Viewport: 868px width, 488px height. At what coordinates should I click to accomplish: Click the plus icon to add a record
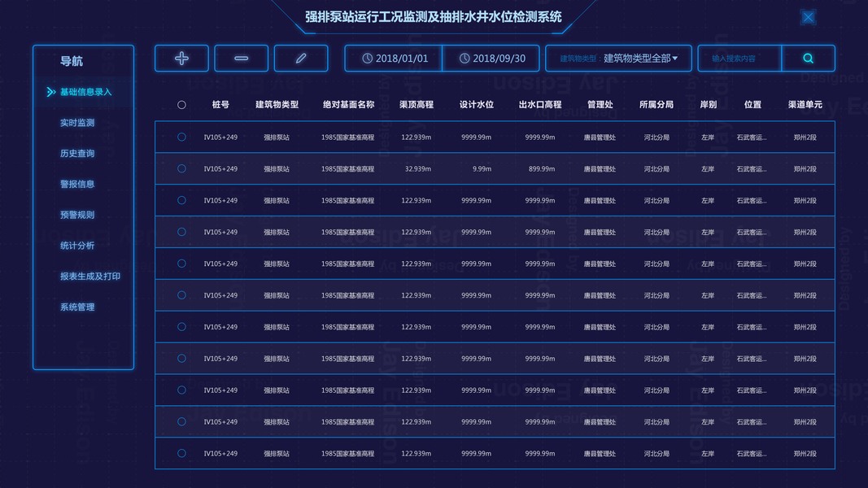pos(181,58)
